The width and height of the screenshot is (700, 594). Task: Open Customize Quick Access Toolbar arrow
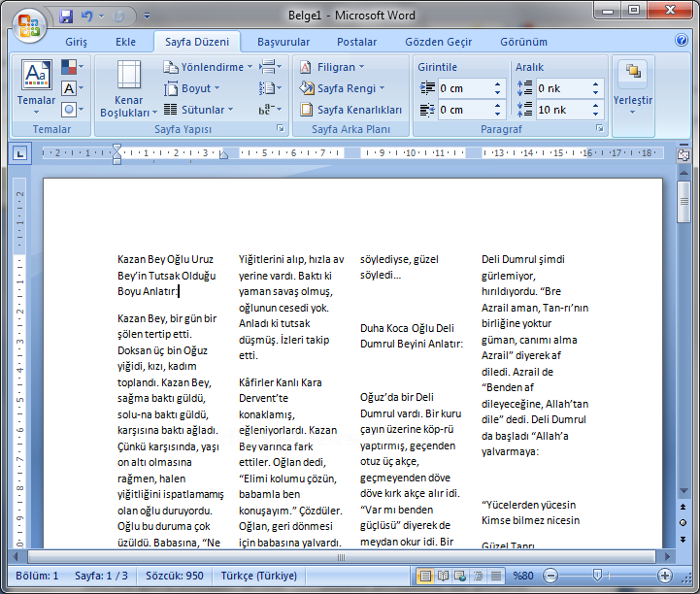(147, 16)
